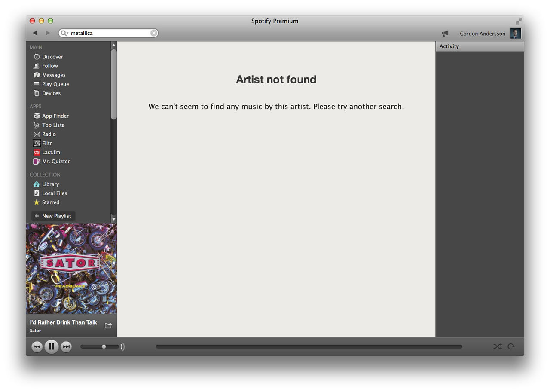The width and height of the screenshot is (550, 392).
Task: Open the Discover page label
Action: (x=52, y=57)
